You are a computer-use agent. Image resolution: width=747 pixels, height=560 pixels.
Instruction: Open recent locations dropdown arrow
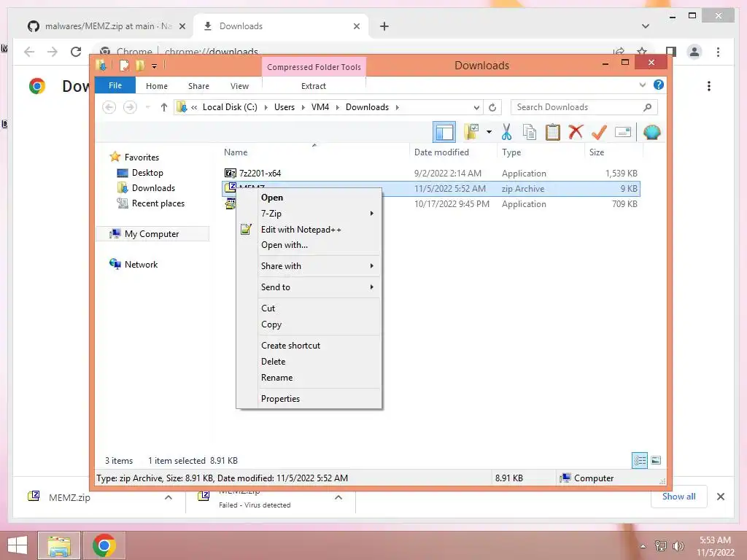pos(147,107)
